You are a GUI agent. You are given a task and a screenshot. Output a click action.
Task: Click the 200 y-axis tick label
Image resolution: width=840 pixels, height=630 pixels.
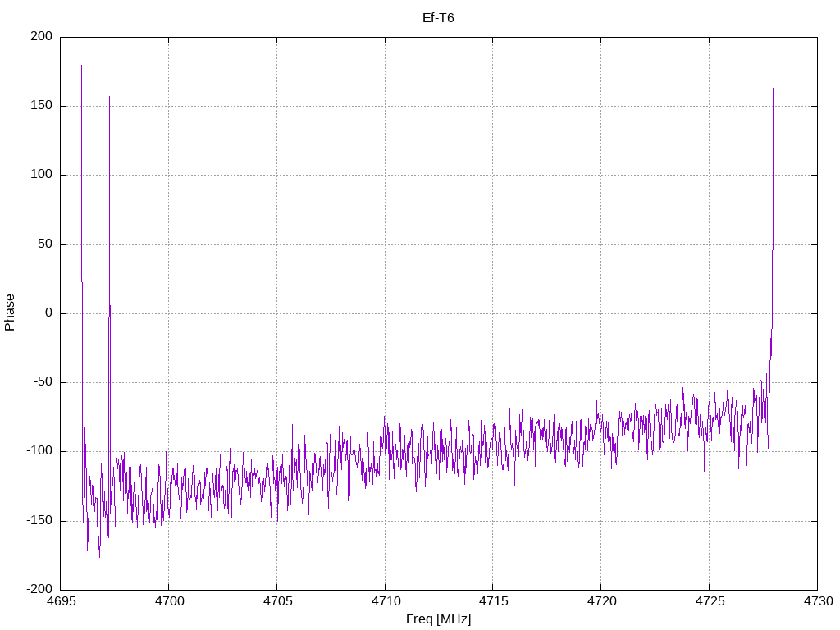click(43, 37)
